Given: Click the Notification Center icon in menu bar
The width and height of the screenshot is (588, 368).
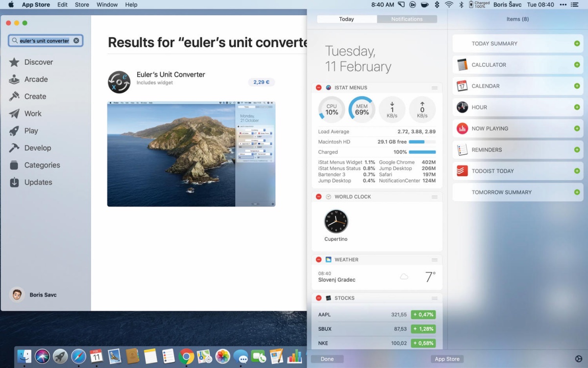Looking at the screenshot, I should click(575, 5).
